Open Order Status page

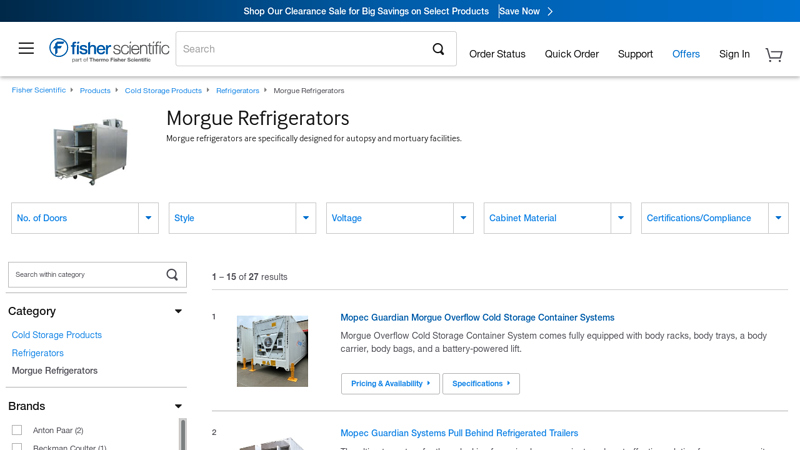(x=497, y=54)
